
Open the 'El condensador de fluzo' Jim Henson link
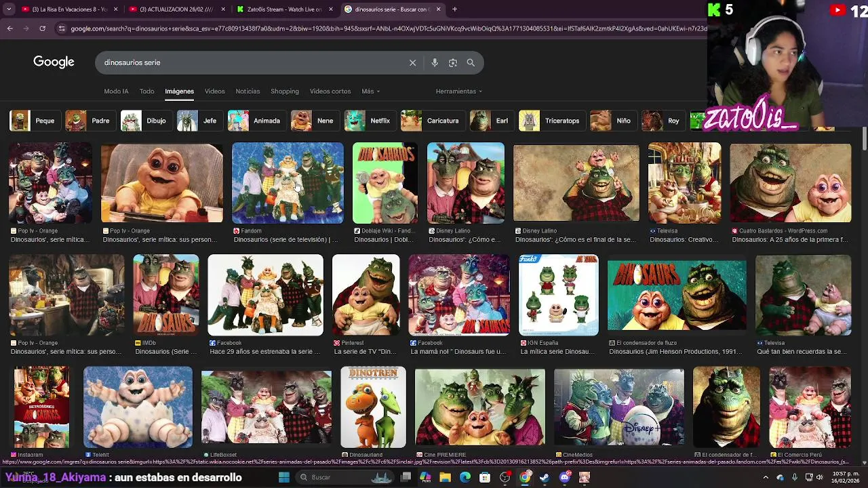point(677,352)
